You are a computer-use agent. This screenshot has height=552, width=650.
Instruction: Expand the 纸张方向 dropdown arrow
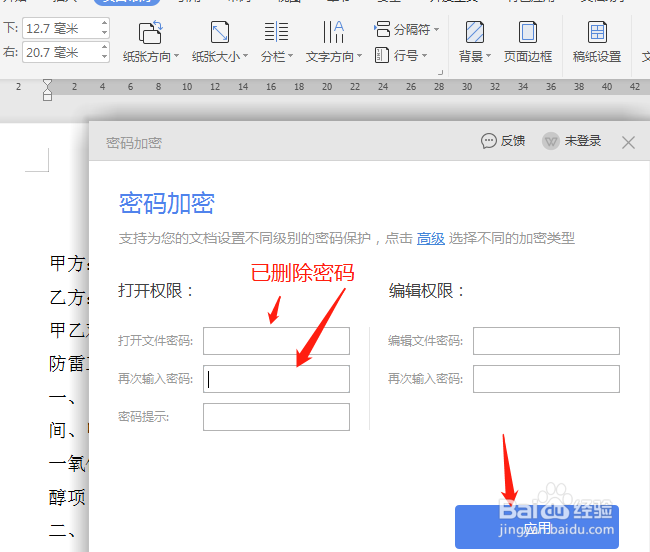177,56
